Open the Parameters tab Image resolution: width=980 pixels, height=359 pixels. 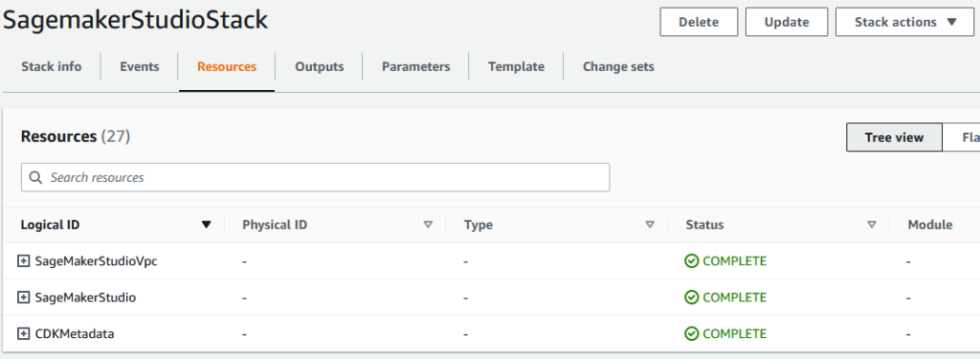(x=415, y=66)
